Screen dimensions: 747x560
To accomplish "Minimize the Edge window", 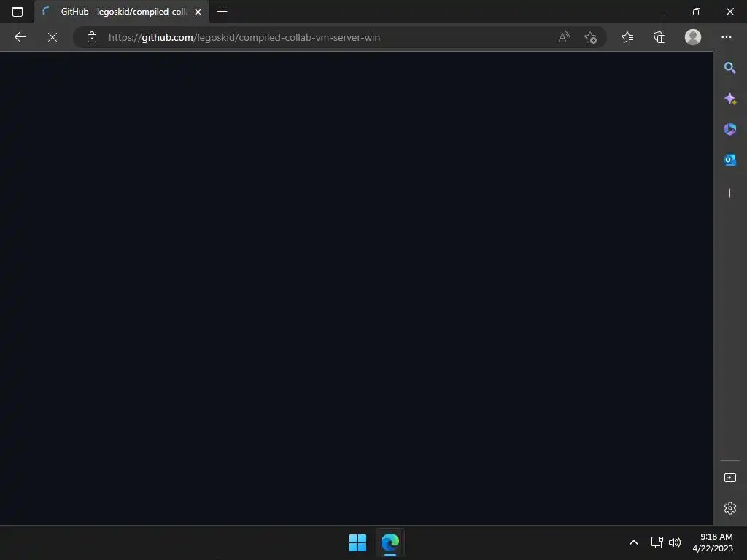I will [662, 12].
